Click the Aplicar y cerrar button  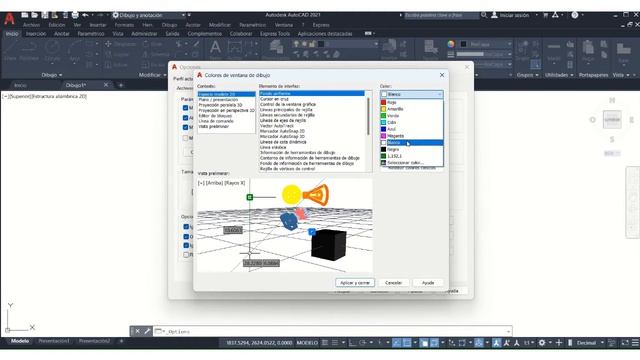coord(355,282)
